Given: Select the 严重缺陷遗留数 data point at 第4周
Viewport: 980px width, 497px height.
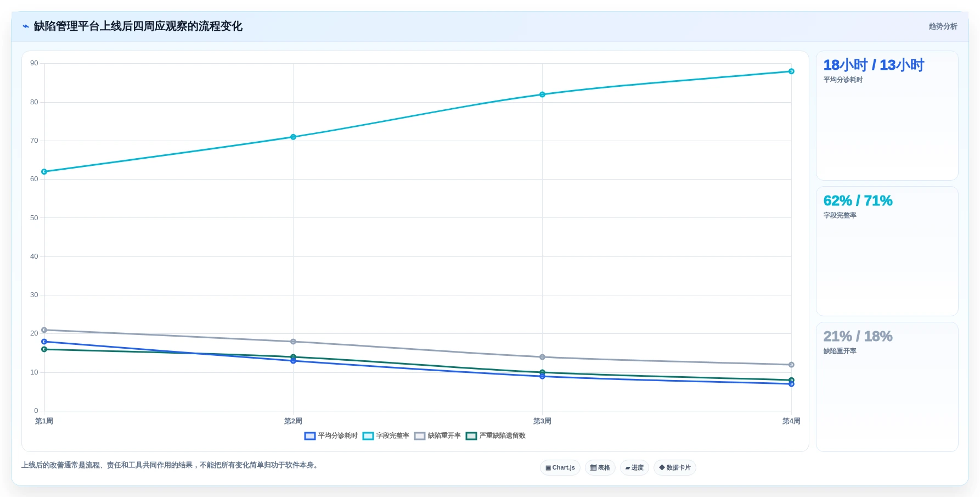Looking at the screenshot, I should 791,380.
